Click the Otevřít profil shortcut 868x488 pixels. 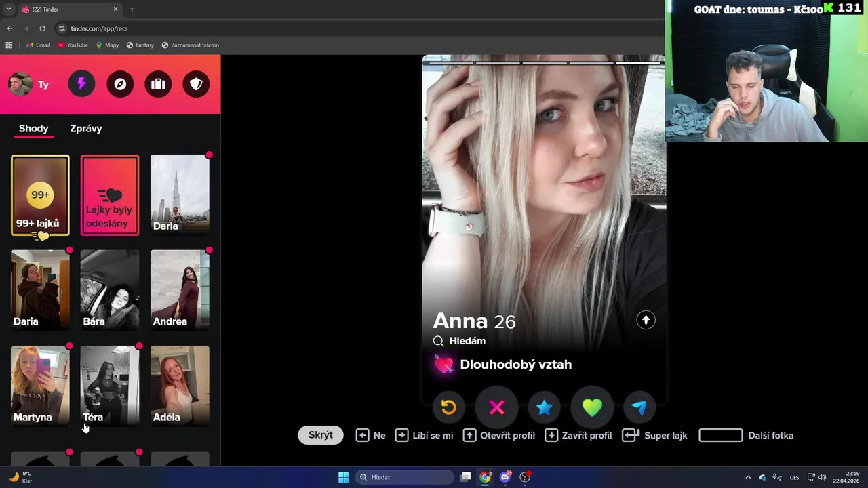click(x=499, y=435)
